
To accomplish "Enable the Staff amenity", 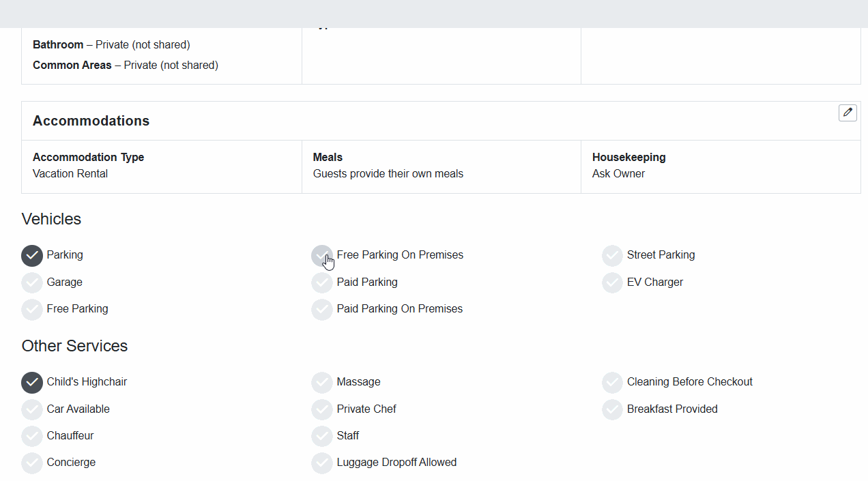I will click(x=321, y=436).
